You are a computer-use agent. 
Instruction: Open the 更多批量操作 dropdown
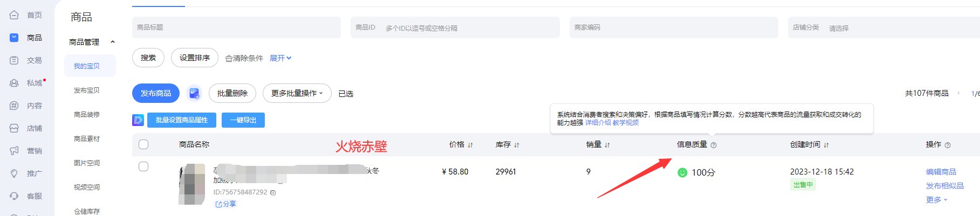pos(297,93)
